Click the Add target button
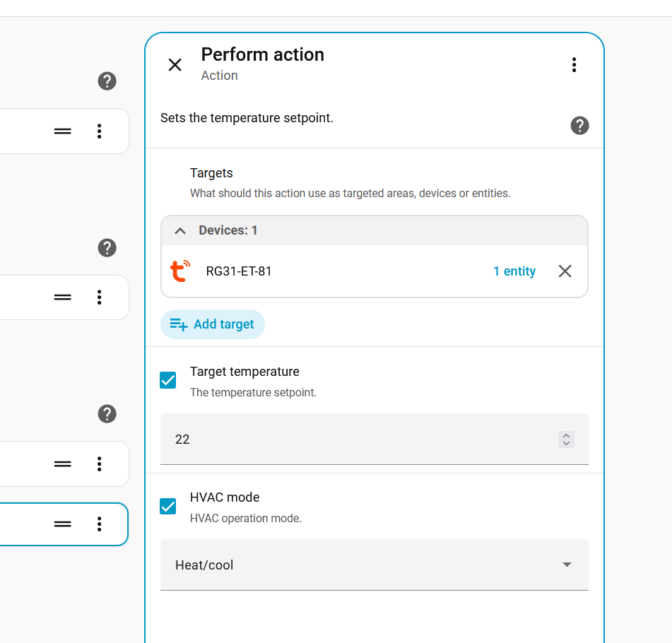 (213, 324)
